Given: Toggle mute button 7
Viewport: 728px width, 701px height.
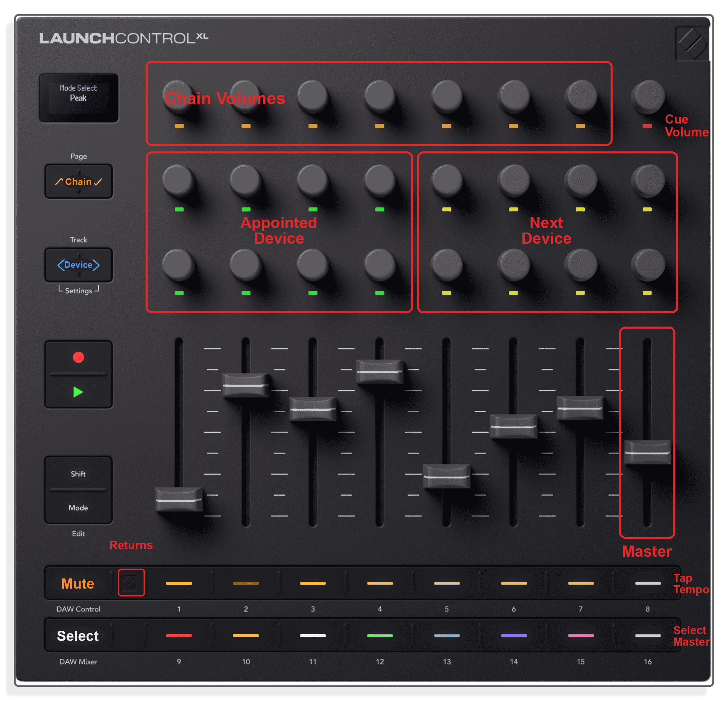Looking at the screenshot, I should click(581, 583).
